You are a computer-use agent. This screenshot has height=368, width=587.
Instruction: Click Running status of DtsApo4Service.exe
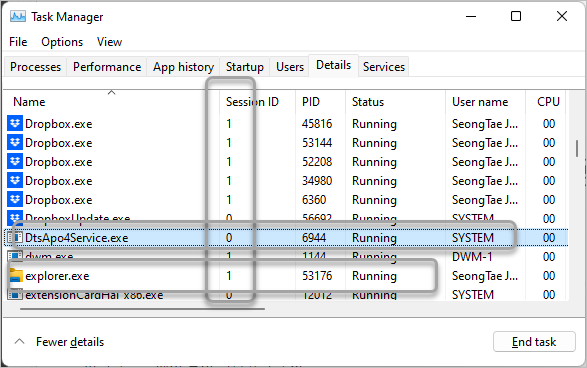[x=374, y=238]
